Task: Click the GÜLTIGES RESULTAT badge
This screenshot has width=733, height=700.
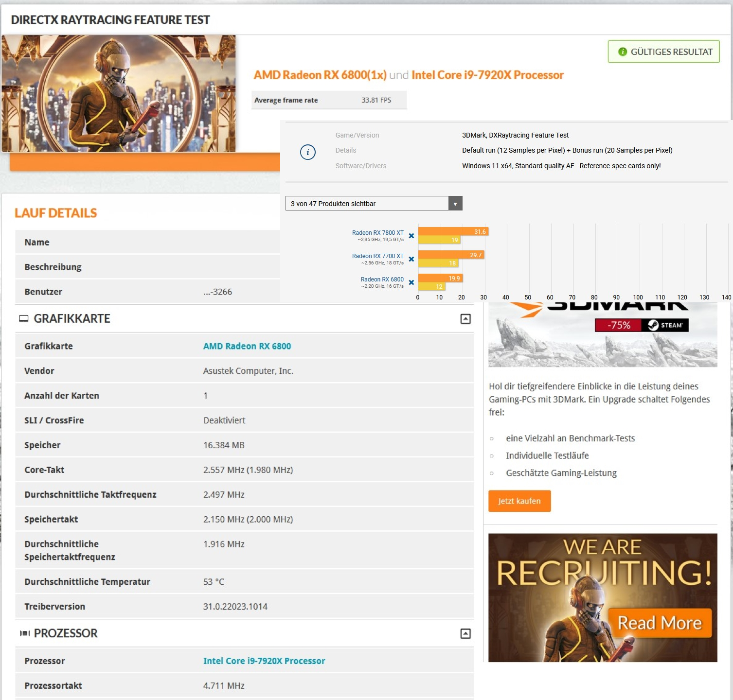Action: point(664,52)
